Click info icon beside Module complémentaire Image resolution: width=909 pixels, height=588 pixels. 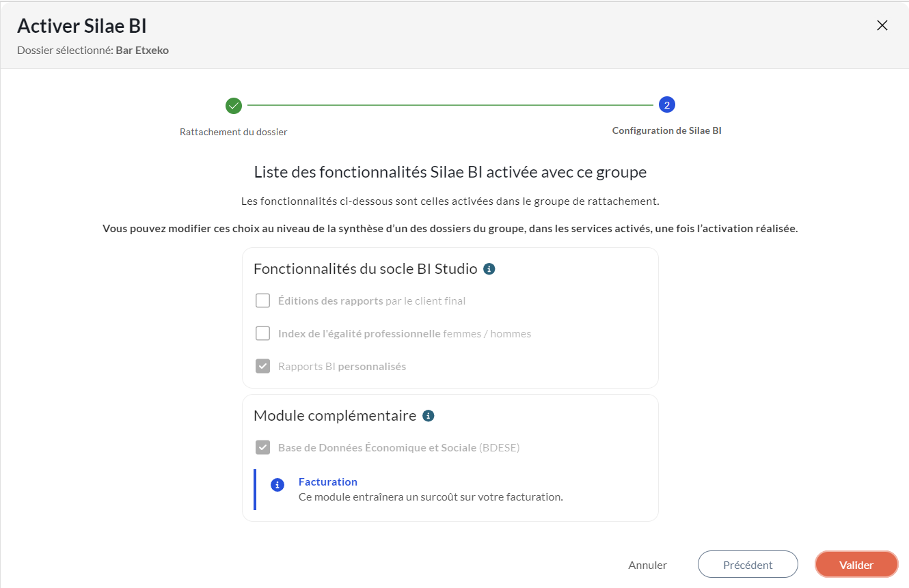428,416
